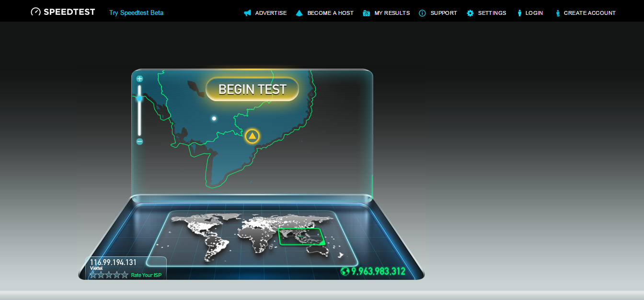Follow the Try Speedtest Beta link
The height and width of the screenshot is (300, 644).
(x=136, y=12)
